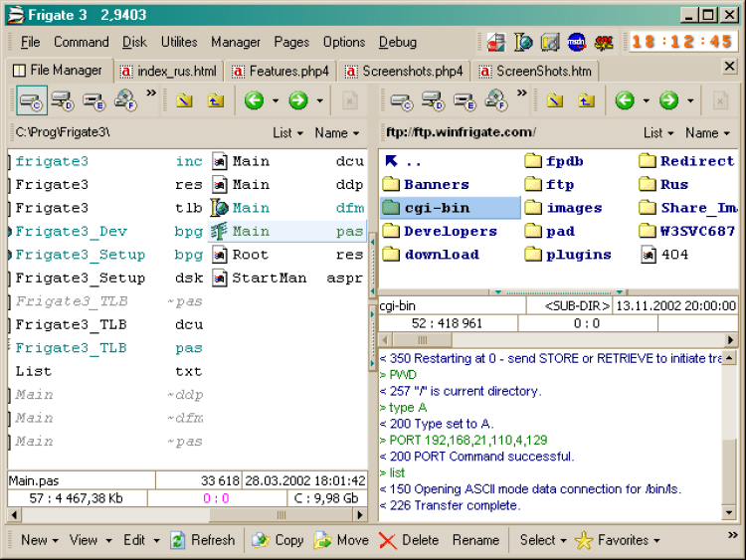Image resolution: width=746 pixels, height=560 pixels.
Task: Click green Back arrow in right panel
Action: pyautogui.click(x=625, y=100)
